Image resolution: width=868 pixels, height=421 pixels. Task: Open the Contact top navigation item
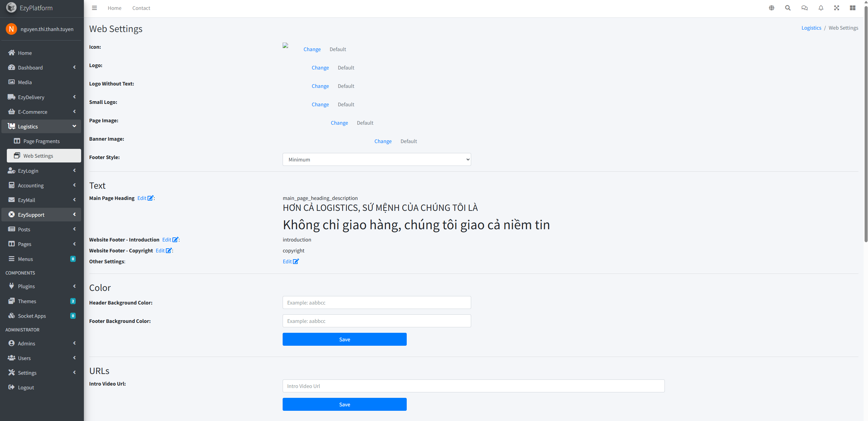pyautogui.click(x=141, y=8)
